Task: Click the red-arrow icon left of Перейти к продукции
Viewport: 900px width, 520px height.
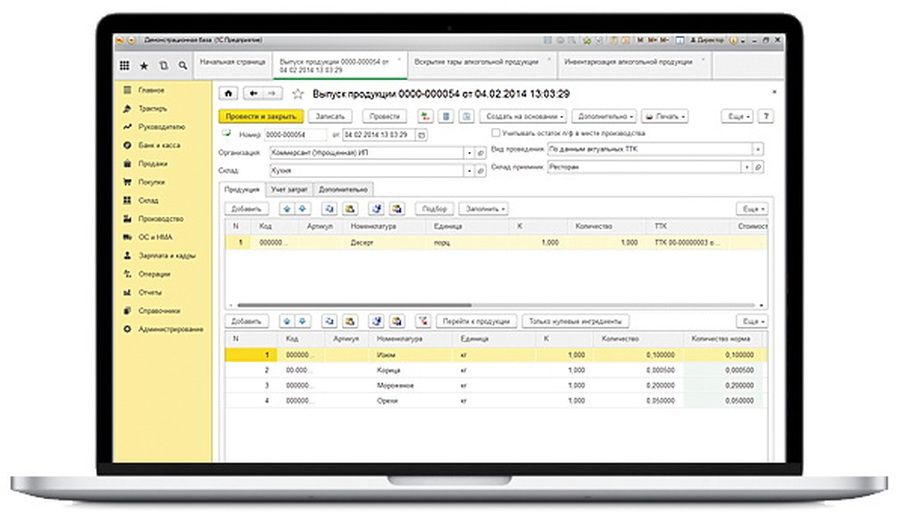Action: pyautogui.click(x=423, y=321)
